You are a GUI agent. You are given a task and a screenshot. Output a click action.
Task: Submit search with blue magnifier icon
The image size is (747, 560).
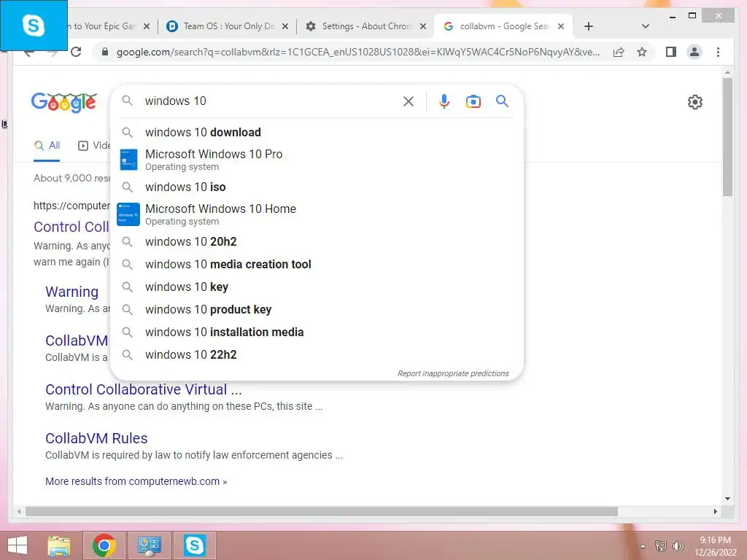tap(502, 101)
